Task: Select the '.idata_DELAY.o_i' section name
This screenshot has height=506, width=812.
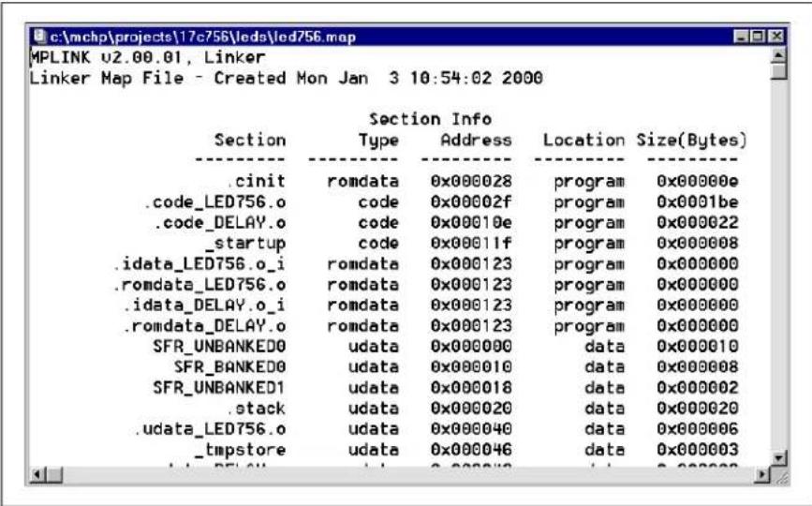Action: 204,305
